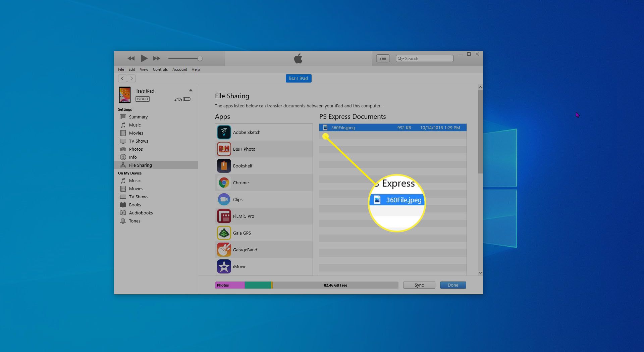Select the Clips app icon

[224, 199]
